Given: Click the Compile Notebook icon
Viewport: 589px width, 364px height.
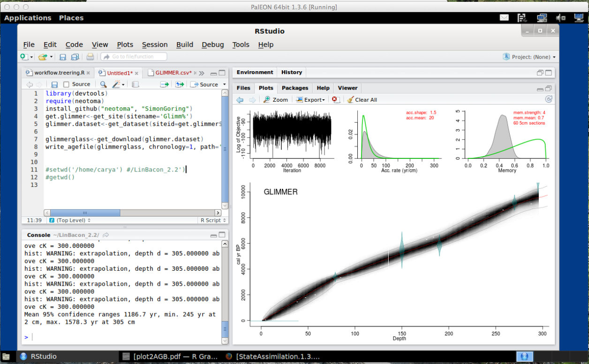Looking at the screenshot, I should [135, 84].
